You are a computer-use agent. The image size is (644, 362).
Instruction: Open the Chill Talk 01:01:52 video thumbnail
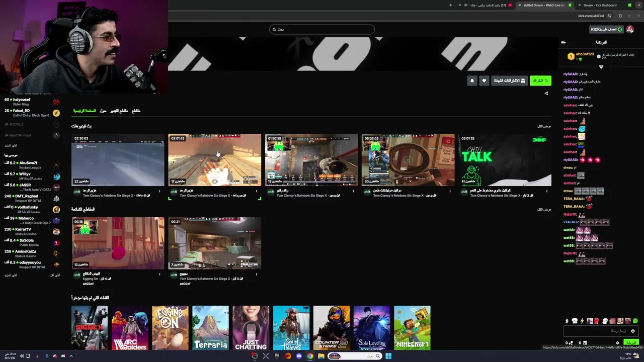tap(505, 160)
